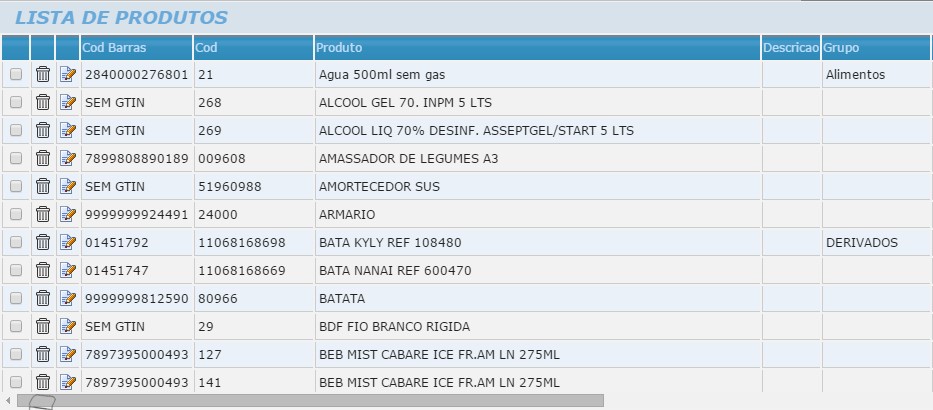933x410 pixels.
Task: Delete the Agua 500ml sem gas row
Action: coord(43,74)
